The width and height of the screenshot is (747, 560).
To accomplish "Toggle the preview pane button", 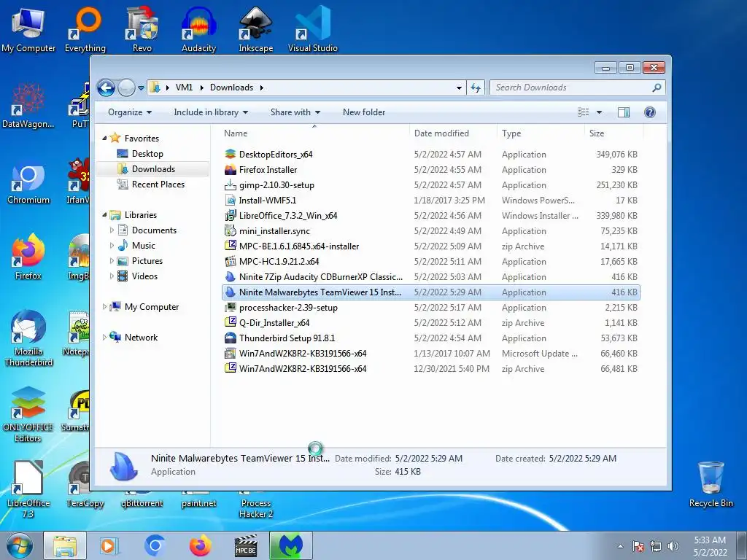I will pyautogui.click(x=623, y=112).
